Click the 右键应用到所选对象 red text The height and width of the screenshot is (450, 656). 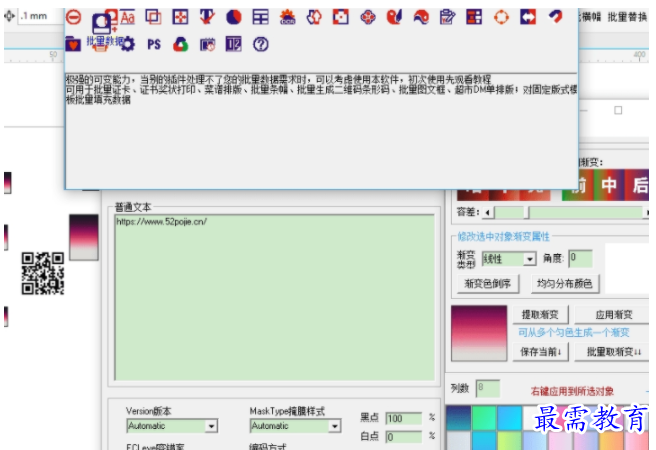(x=572, y=391)
